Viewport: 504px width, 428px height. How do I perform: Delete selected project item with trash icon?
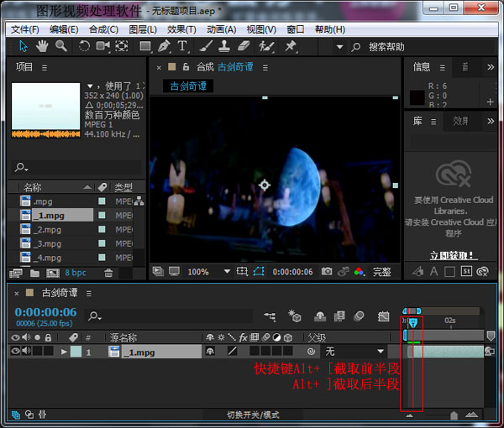108,274
